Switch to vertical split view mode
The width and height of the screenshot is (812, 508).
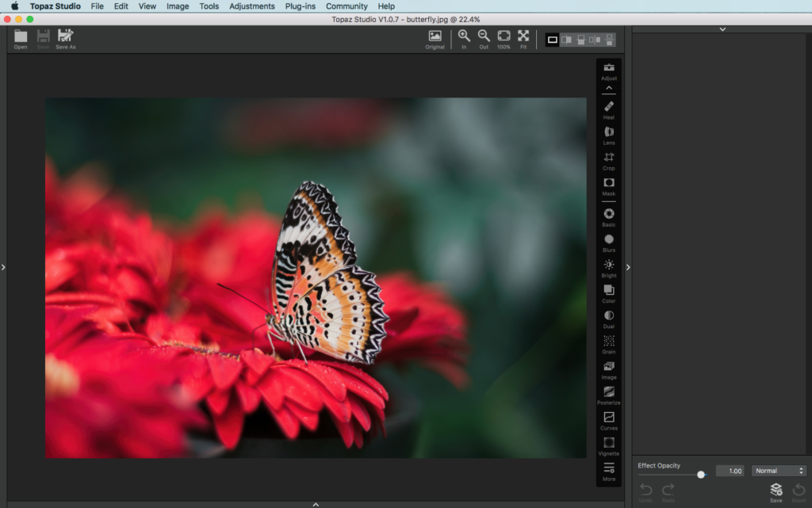coord(566,40)
